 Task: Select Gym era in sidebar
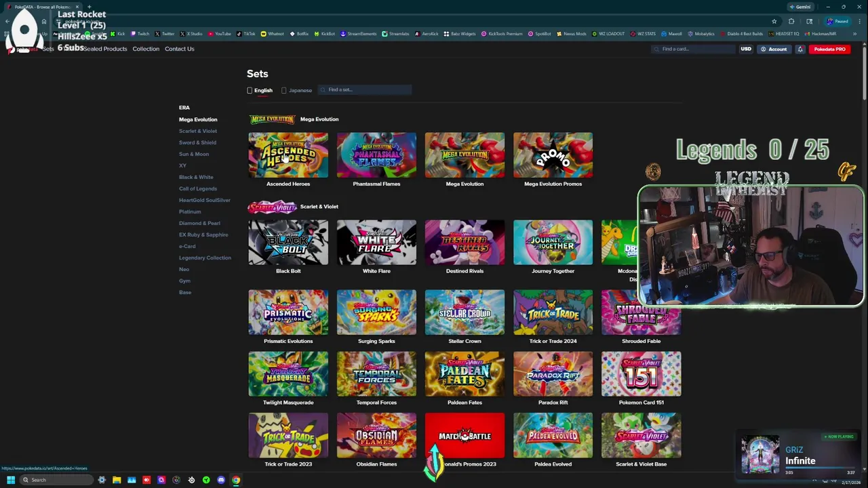(184, 281)
